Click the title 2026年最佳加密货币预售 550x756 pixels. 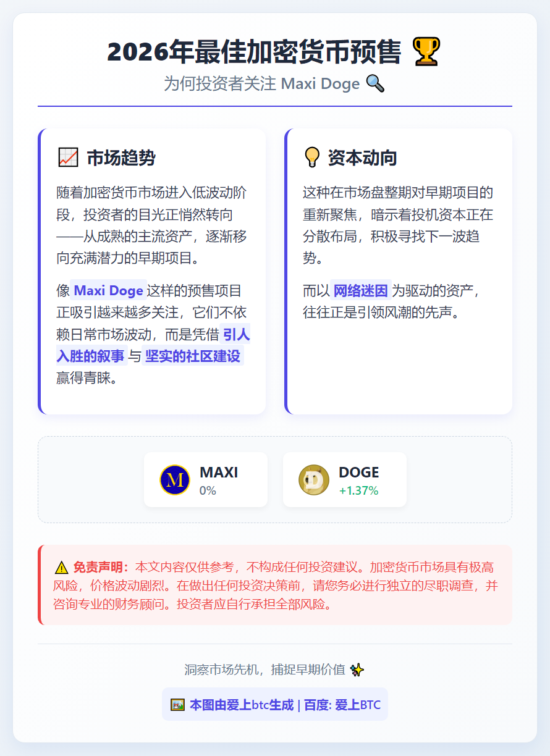click(x=255, y=52)
